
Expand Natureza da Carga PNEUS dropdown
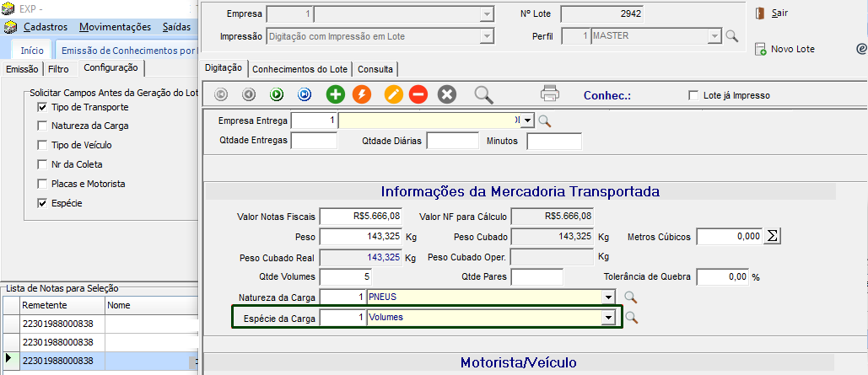pyautogui.click(x=609, y=297)
